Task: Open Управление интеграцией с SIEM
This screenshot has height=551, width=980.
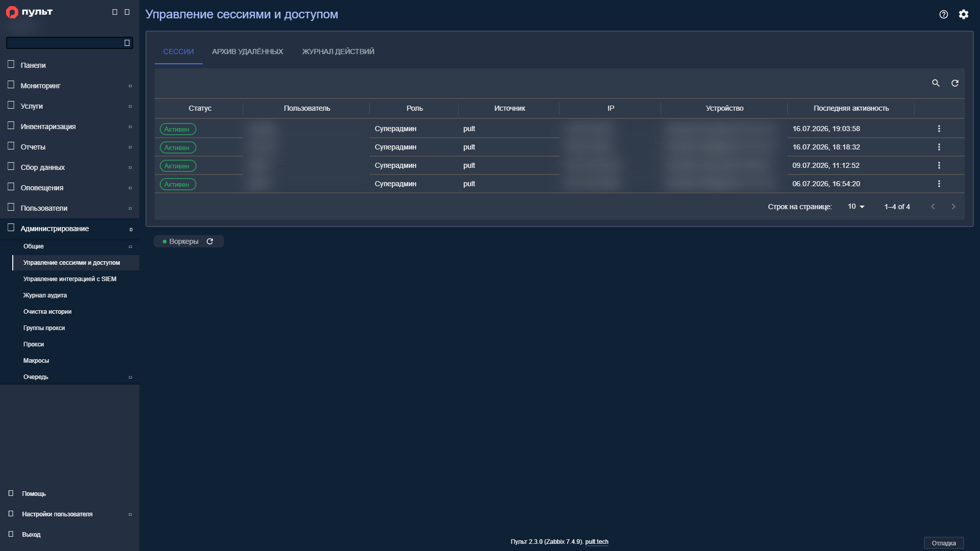Action: (x=70, y=279)
